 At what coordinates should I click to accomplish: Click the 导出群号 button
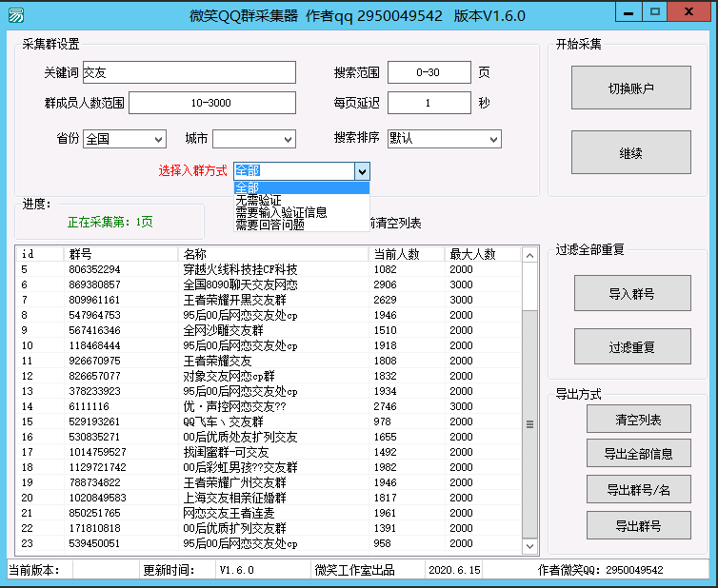pyautogui.click(x=639, y=525)
